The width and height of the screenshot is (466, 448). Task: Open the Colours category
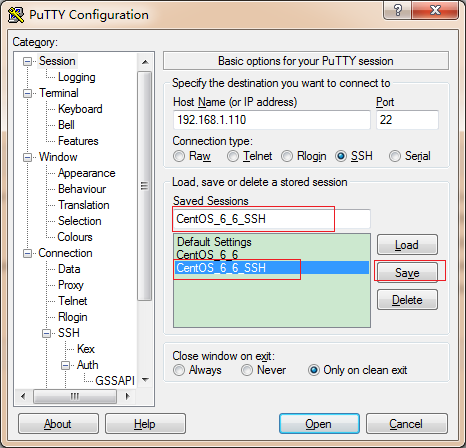click(x=75, y=237)
